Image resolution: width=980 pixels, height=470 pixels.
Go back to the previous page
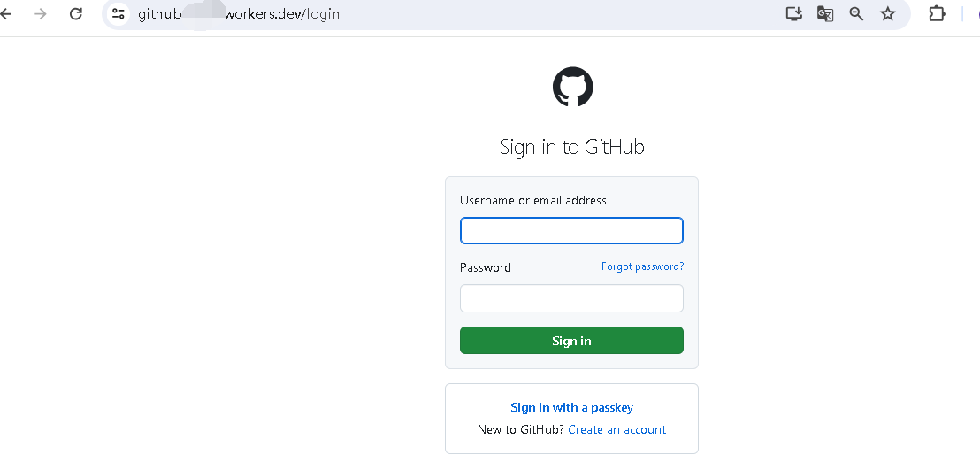[6, 13]
